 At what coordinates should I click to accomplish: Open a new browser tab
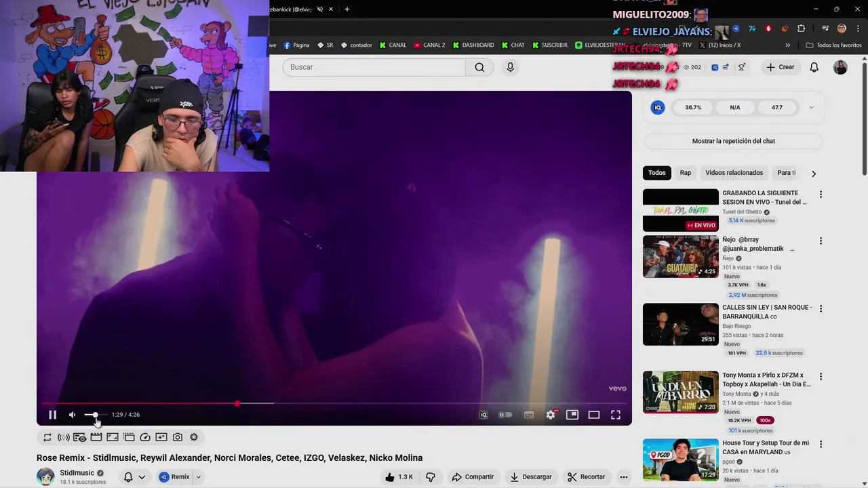pos(347,9)
